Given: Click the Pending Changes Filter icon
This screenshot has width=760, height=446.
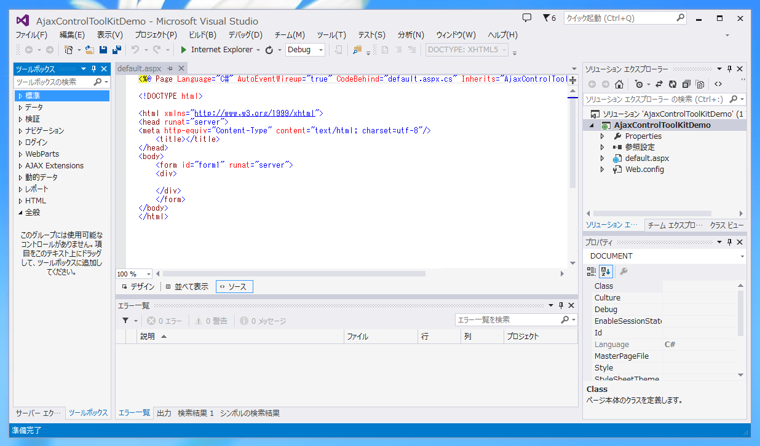Looking at the screenshot, I should click(x=639, y=84).
